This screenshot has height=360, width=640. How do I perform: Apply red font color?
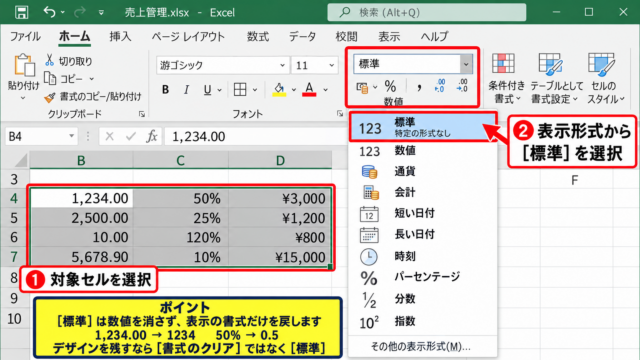coord(309,89)
